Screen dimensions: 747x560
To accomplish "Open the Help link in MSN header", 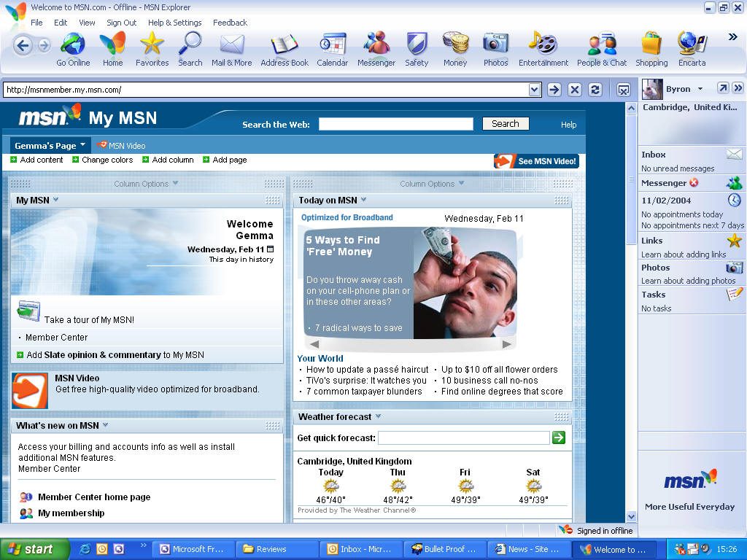I will (x=568, y=124).
